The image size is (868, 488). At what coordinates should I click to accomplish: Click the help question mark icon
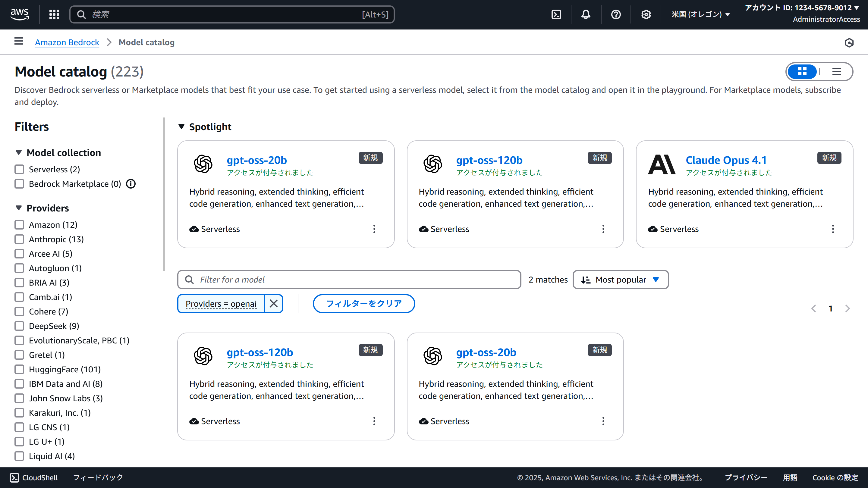pos(616,14)
